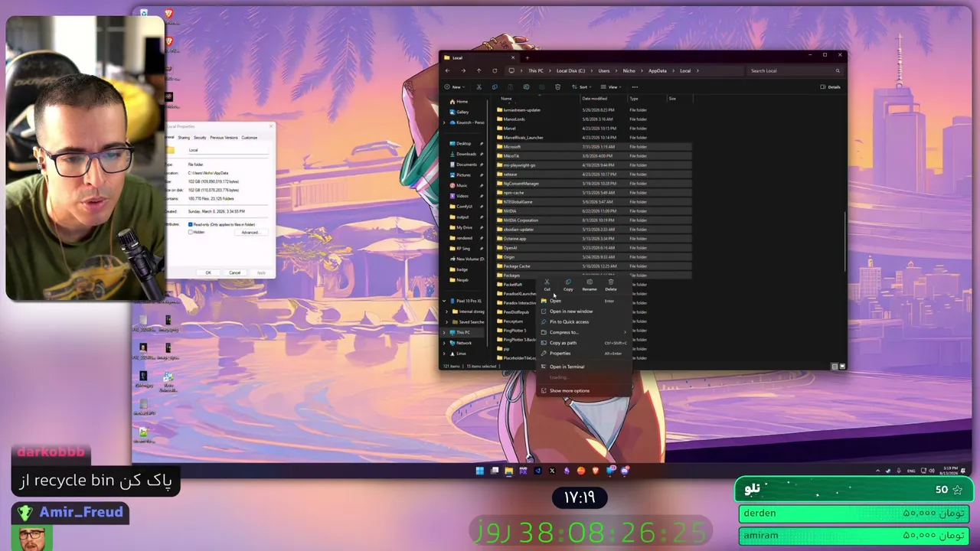Refresh the Local folder view

pos(495,70)
